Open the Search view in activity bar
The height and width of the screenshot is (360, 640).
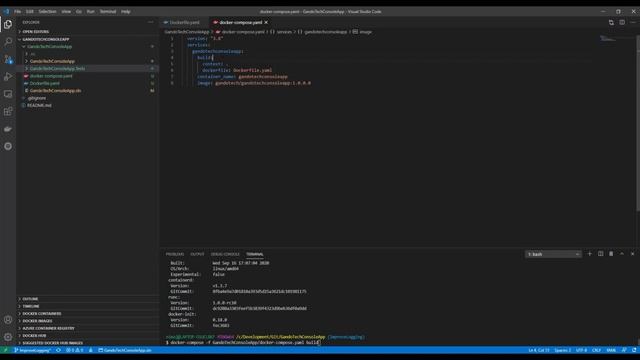tap(8, 42)
